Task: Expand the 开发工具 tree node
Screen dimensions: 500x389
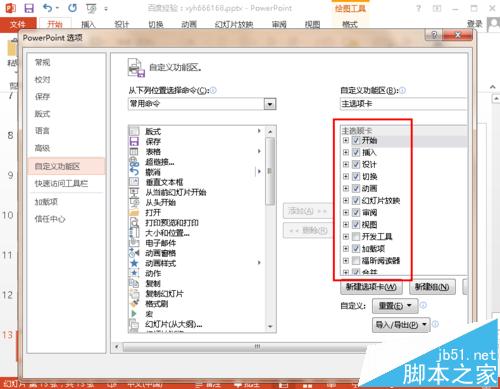Action: click(x=346, y=236)
